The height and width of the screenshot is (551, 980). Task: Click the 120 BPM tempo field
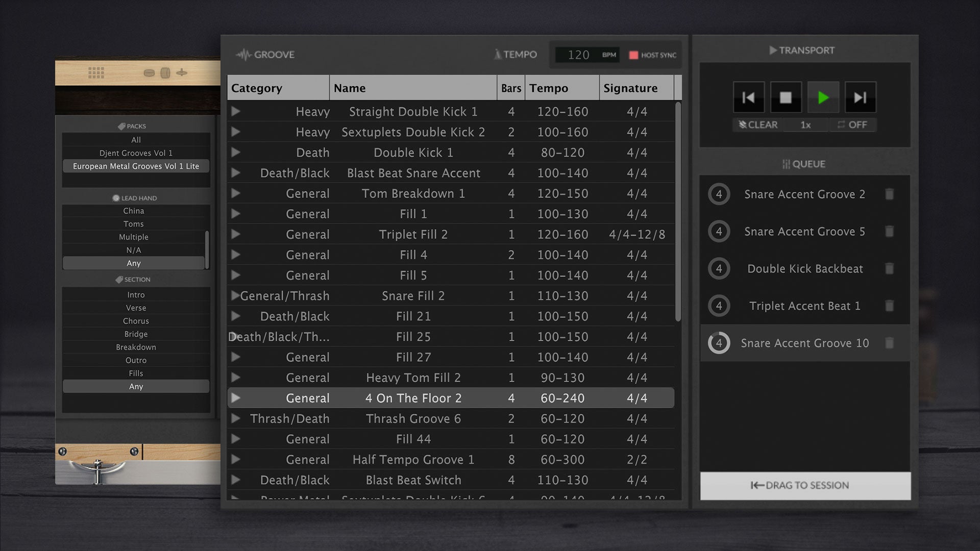(x=579, y=55)
